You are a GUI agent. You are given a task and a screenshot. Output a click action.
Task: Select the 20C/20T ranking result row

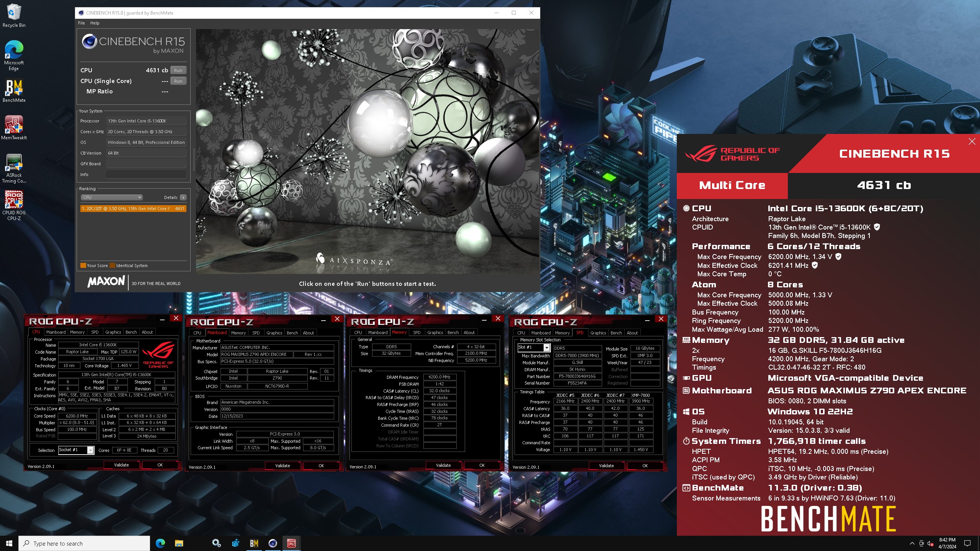pyautogui.click(x=133, y=209)
